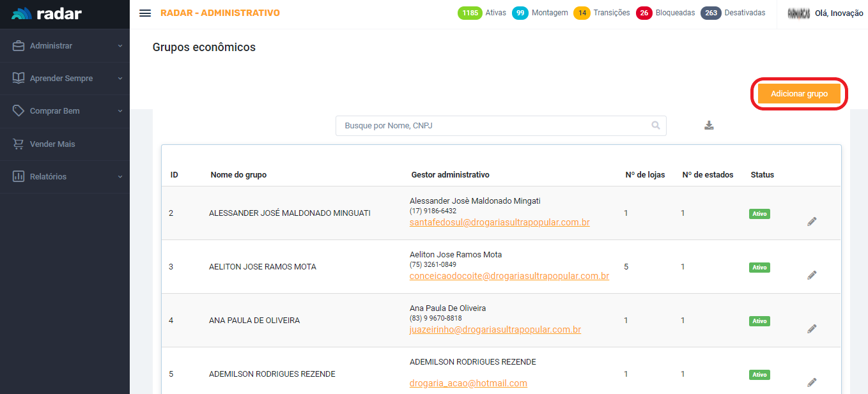The image size is (868, 394).
Task: Open the santafedosul email link
Action: click(x=499, y=223)
